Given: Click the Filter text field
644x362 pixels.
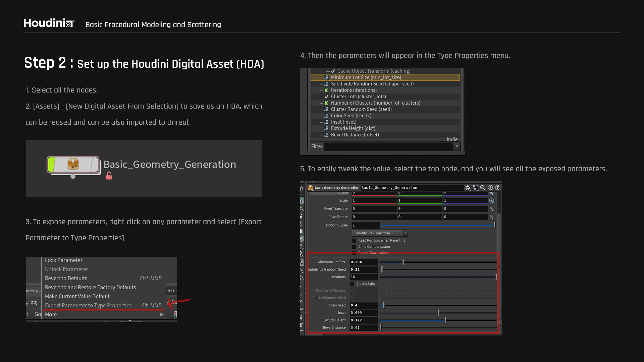Looking at the screenshot, I should click(x=388, y=146).
